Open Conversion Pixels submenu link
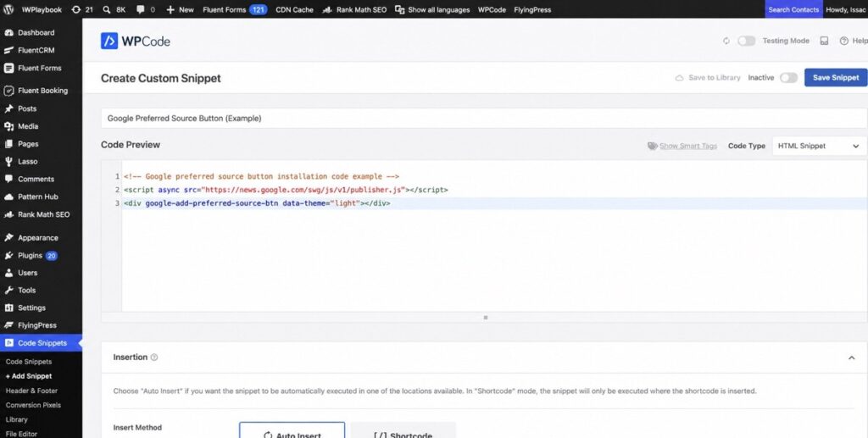 [33, 405]
